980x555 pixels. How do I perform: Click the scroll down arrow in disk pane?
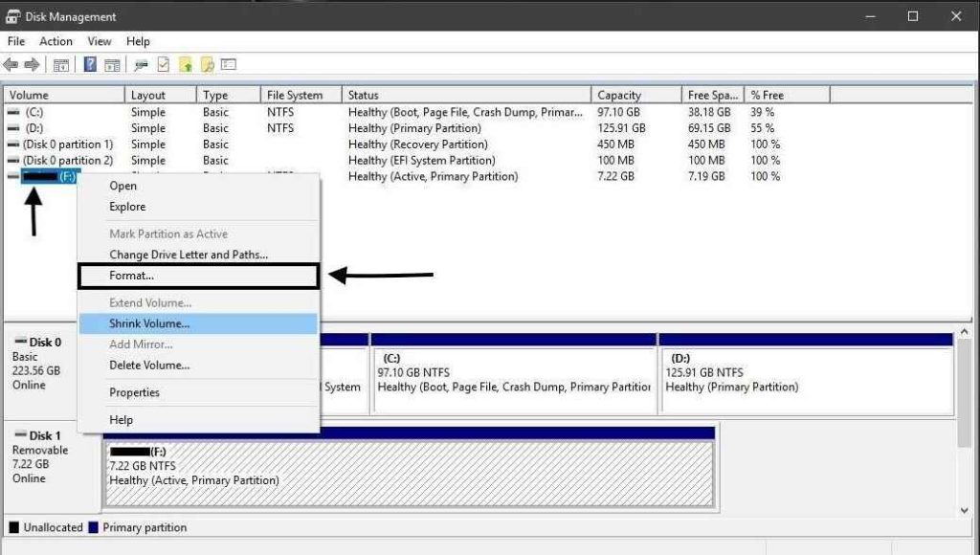tap(965, 512)
